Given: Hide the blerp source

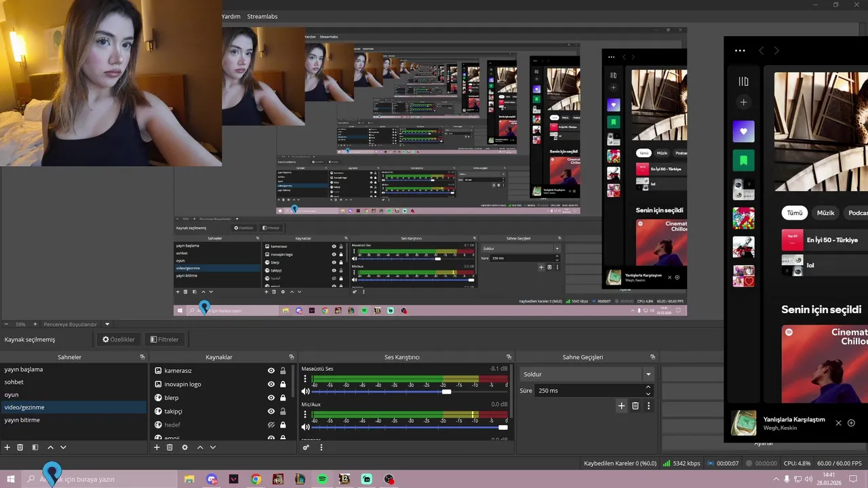Looking at the screenshot, I should click(271, 398).
